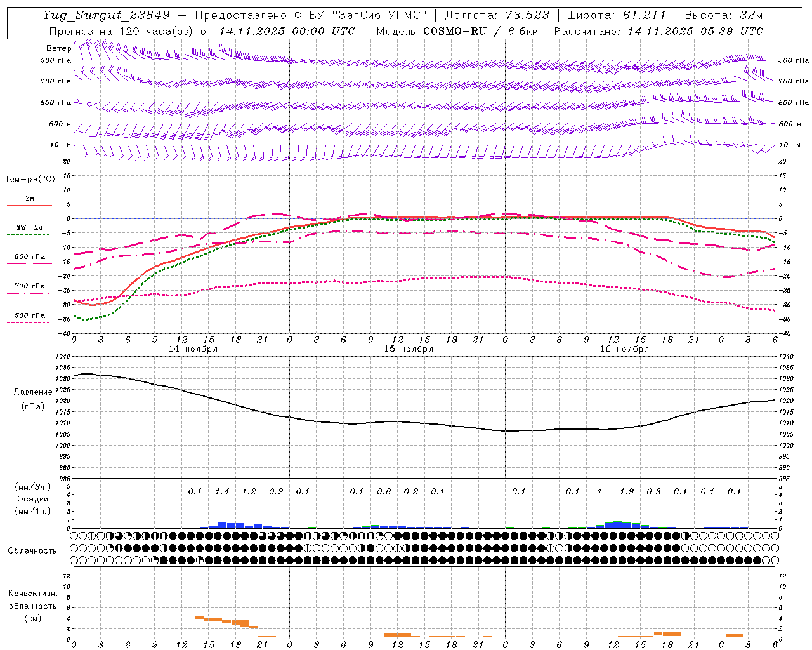Image resolution: width=812 pixels, height=650 pixels.
Task: Click the Осадки precipitation label
Action: point(33,499)
